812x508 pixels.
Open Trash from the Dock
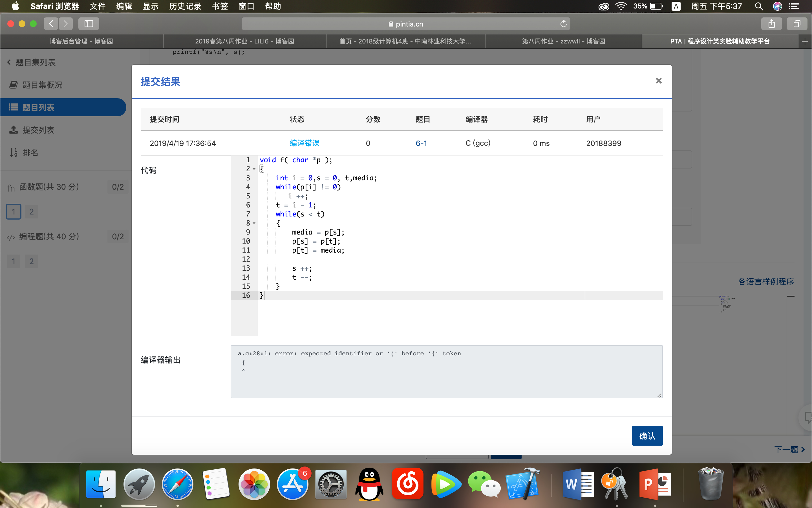coord(711,484)
